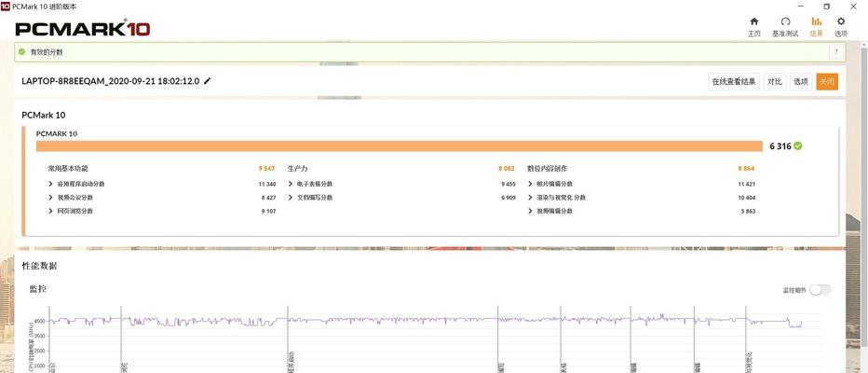This screenshot has width=868, height=373.
Task: Expand 电子表格分数 row
Action: coord(291,184)
